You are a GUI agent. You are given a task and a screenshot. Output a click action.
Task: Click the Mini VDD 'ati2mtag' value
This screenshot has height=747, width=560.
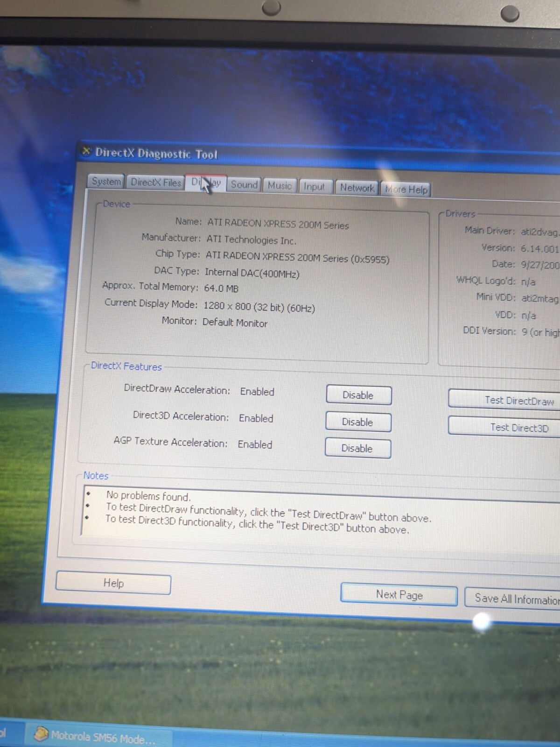(540, 298)
